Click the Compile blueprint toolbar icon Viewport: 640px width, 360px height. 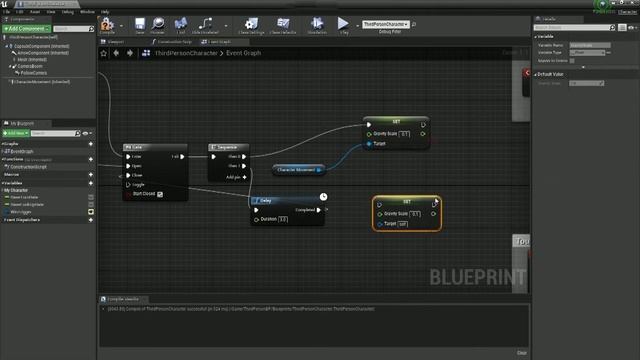pyautogui.click(x=107, y=24)
